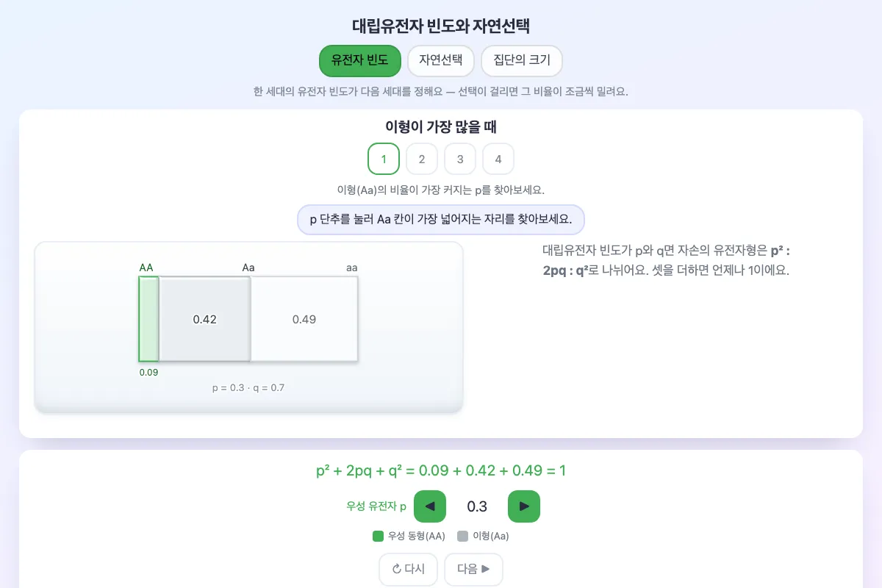882x588 pixels.
Task: Click the green AA segment of bar
Action: tap(148, 319)
